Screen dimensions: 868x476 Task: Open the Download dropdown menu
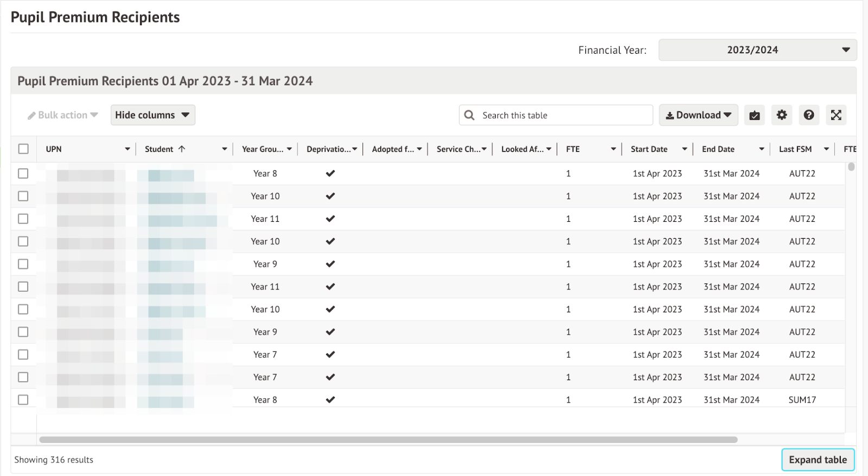(698, 115)
